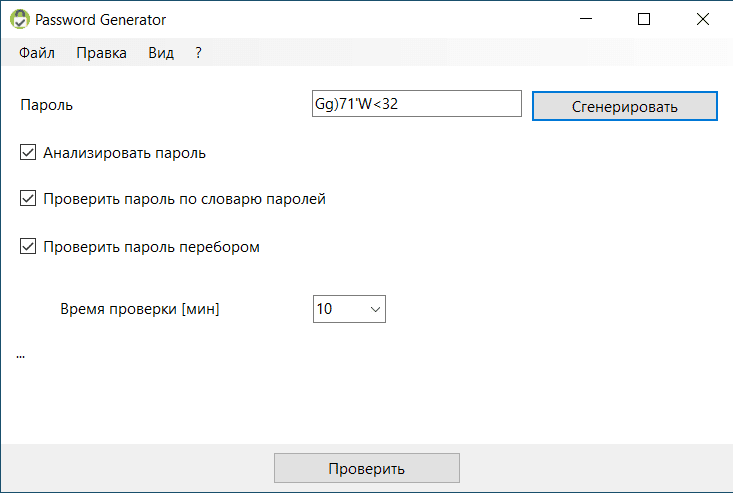The width and height of the screenshot is (733, 493).
Task: Click the Password Generator title bar text
Action: pos(101,19)
